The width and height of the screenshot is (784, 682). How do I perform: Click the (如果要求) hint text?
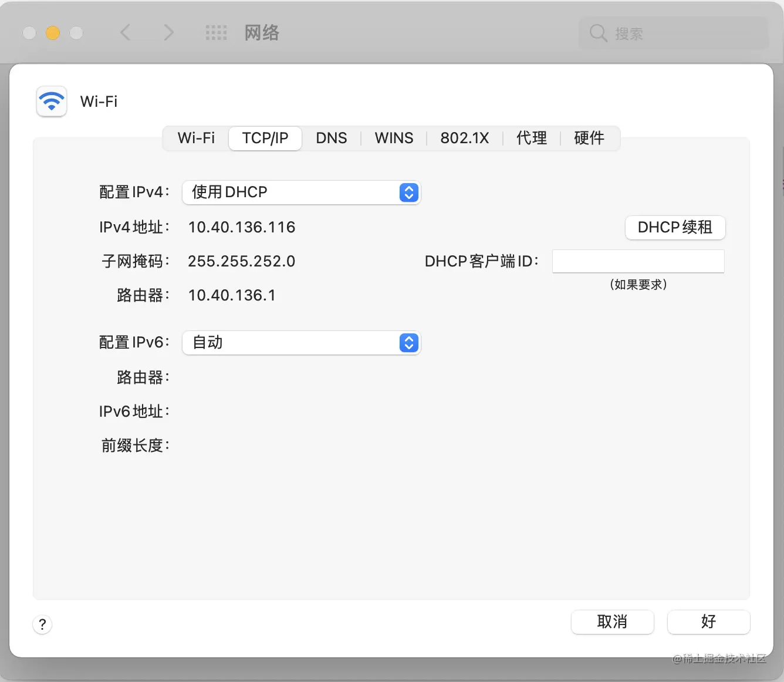point(638,285)
